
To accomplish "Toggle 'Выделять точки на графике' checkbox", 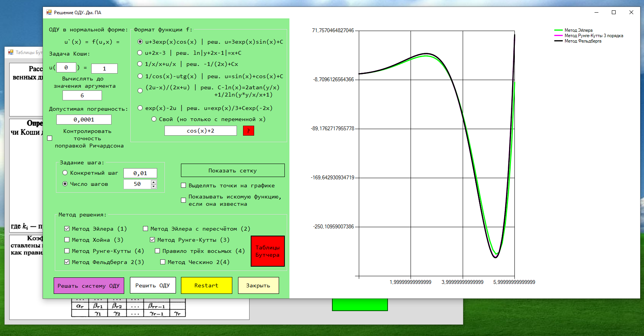I will pos(183,185).
